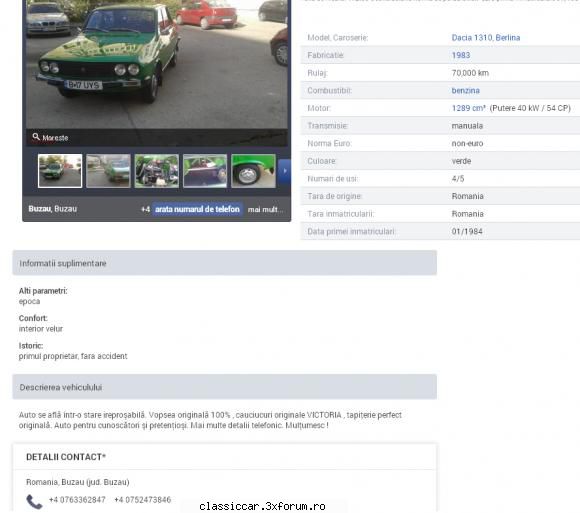Click the 'Descrierea vehiculului' section header
The height and width of the screenshot is (513, 580).
[225, 387]
